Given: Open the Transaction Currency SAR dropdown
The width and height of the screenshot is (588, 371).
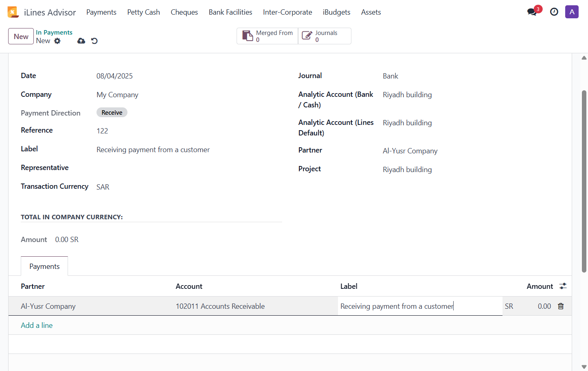Looking at the screenshot, I should pyautogui.click(x=189, y=187).
